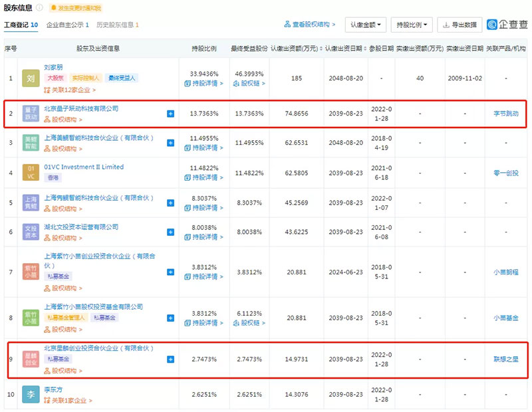Open the 持股比例 filter dropdown

click(412, 25)
